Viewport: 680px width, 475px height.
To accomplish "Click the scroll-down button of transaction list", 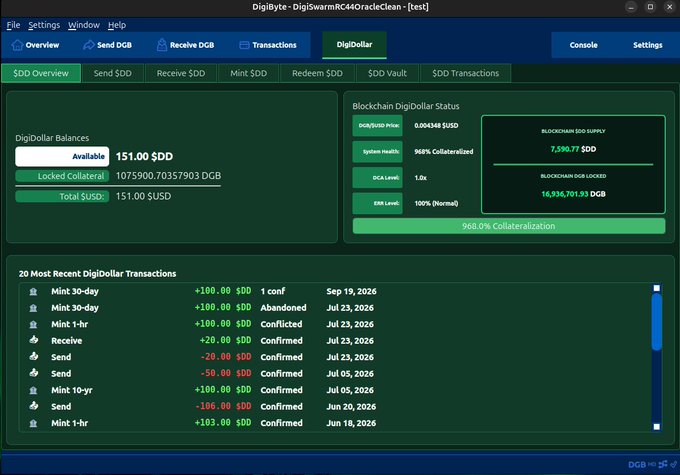I will [657, 427].
